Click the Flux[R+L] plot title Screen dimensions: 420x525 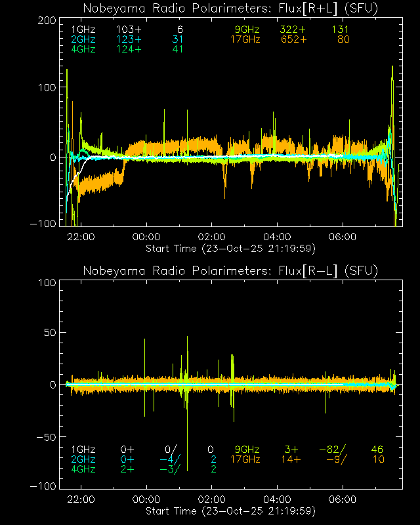(230, 9)
